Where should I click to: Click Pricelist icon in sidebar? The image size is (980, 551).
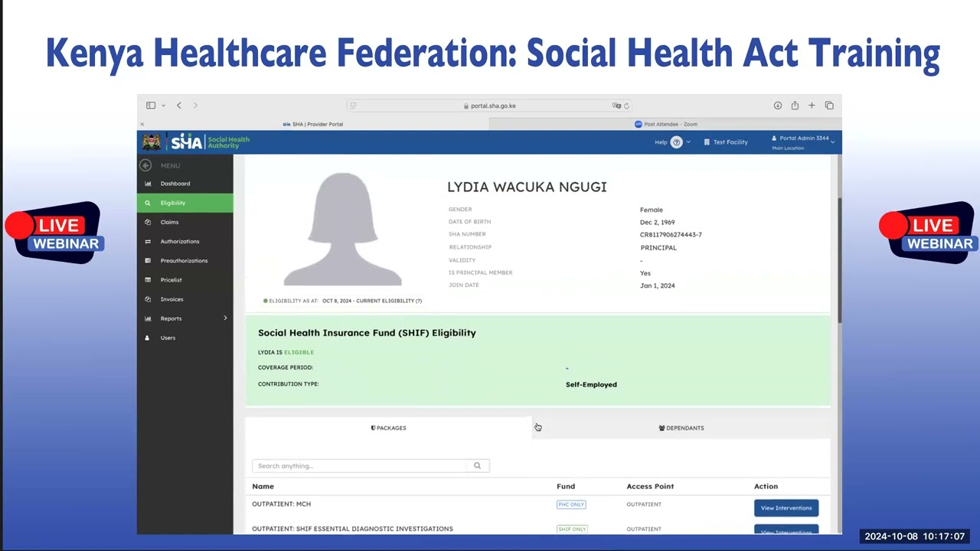point(148,280)
